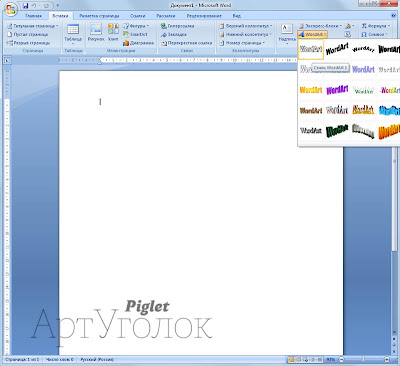400x366 pixels.
Task: Click the zoom percentage value in status bar
Action: point(330,360)
